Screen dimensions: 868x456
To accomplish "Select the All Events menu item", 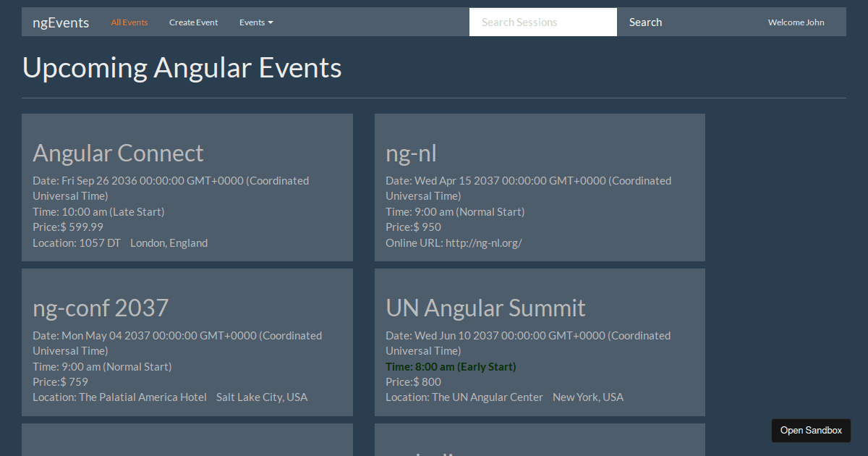I will pyautogui.click(x=129, y=22).
